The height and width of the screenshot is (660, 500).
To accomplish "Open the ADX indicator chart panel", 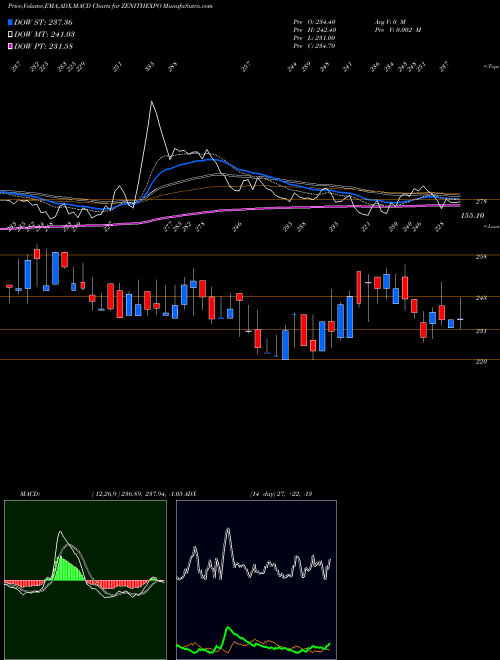I will pos(256,580).
